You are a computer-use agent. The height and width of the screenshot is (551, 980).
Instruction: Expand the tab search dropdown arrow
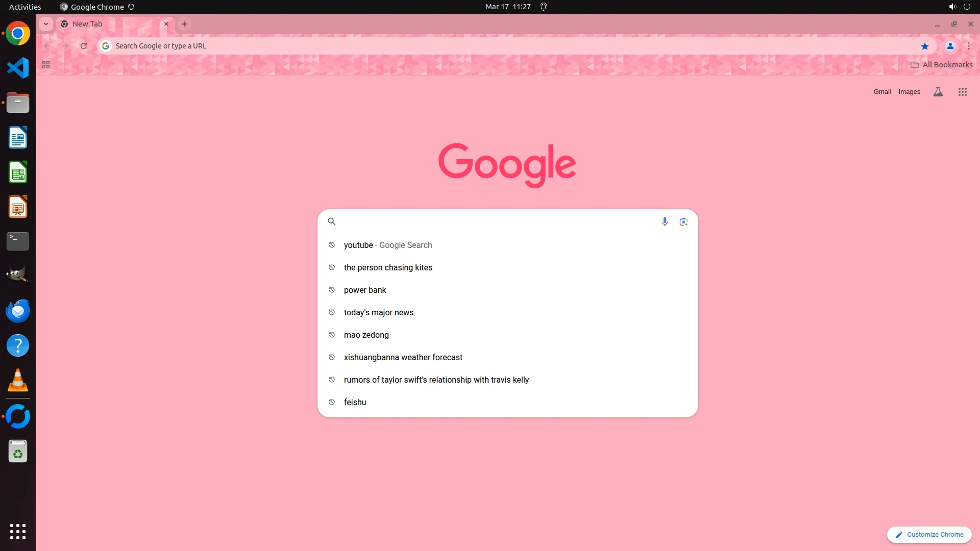pyautogui.click(x=46, y=24)
